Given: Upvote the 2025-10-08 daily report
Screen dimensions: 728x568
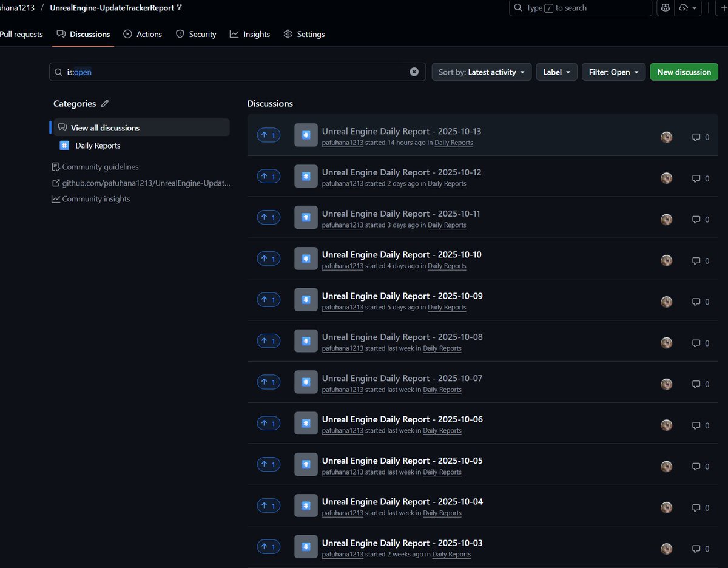Looking at the screenshot, I should (269, 341).
